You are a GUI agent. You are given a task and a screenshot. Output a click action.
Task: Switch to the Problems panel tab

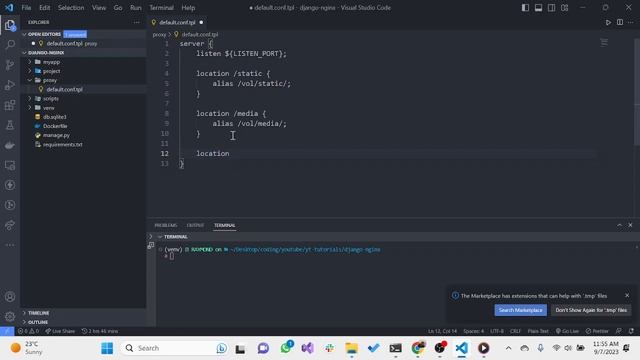pos(166,225)
